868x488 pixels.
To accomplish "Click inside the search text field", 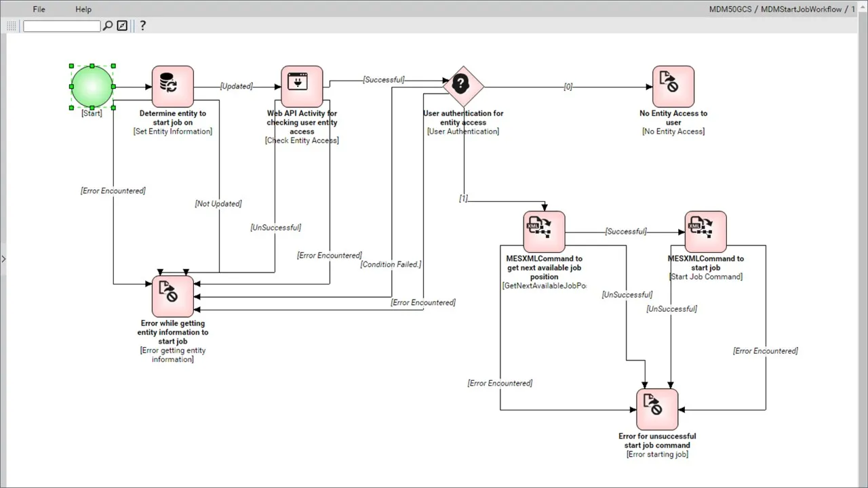I will [61, 25].
